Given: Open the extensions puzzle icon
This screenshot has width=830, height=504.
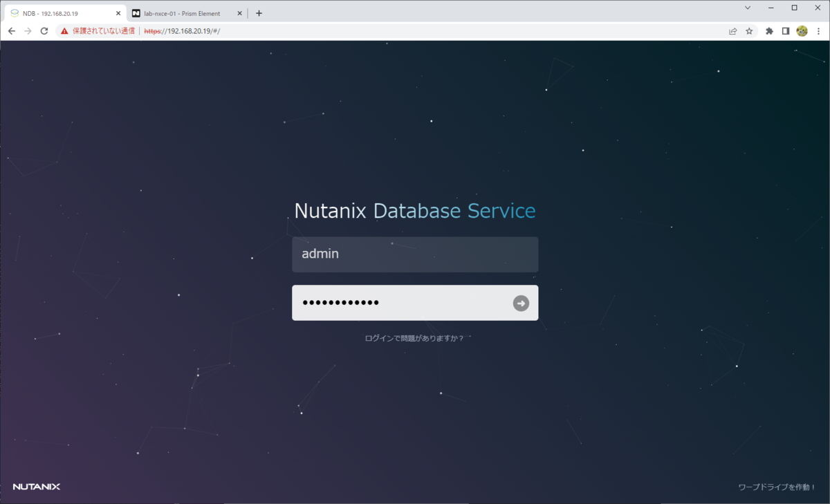Looking at the screenshot, I should 769,31.
